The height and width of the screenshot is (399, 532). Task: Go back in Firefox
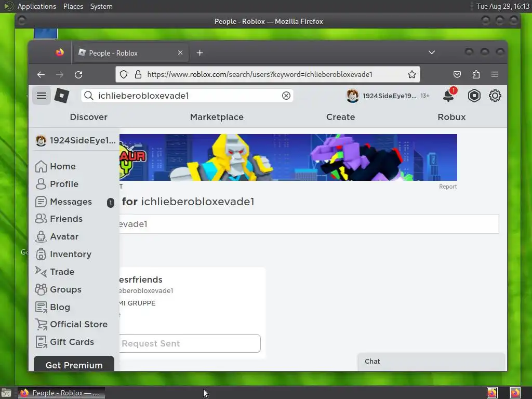[x=41, y=75]
